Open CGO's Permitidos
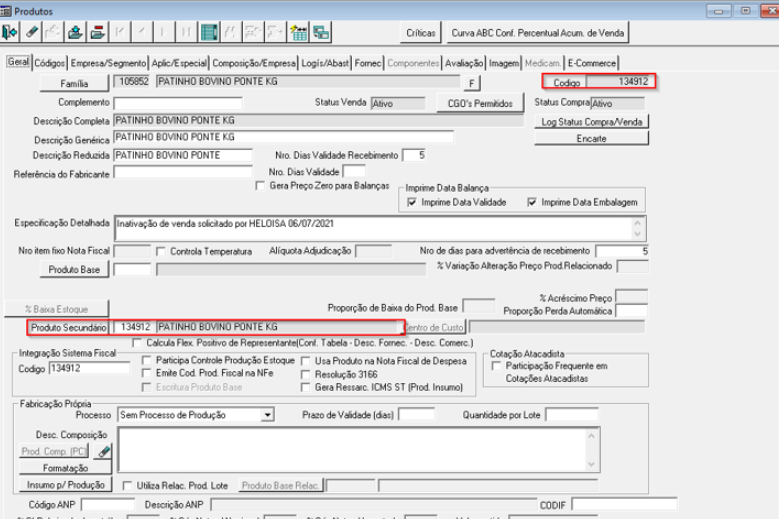 pos(480,103)
